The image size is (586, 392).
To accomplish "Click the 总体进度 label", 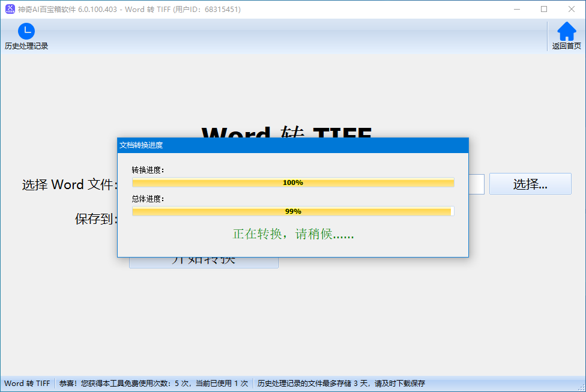I will [148, 199].
